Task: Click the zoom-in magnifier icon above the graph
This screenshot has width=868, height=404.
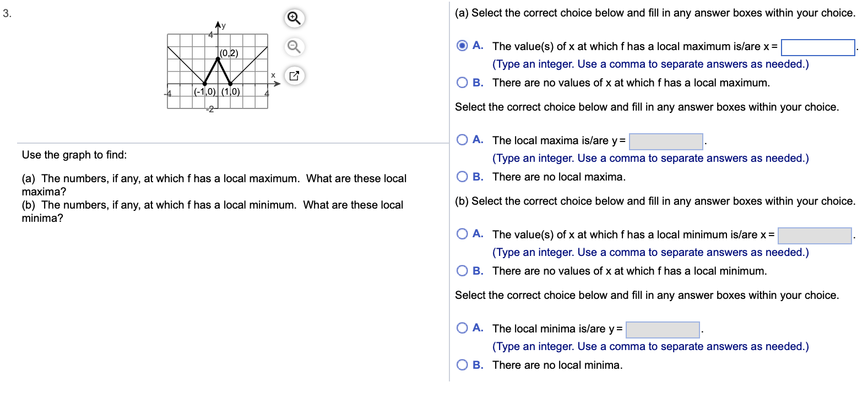Action: (294, 18)
